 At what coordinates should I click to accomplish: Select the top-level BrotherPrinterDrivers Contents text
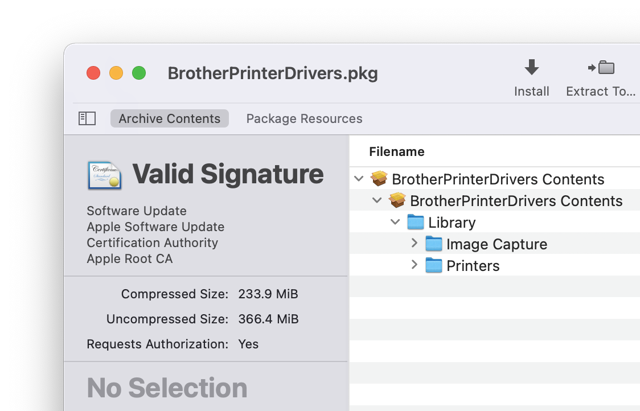[x=498, y=179]
